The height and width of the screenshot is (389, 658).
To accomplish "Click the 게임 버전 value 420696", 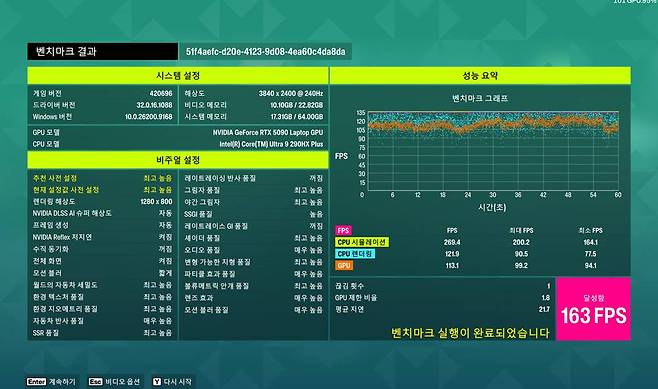I will coord(161,93).
